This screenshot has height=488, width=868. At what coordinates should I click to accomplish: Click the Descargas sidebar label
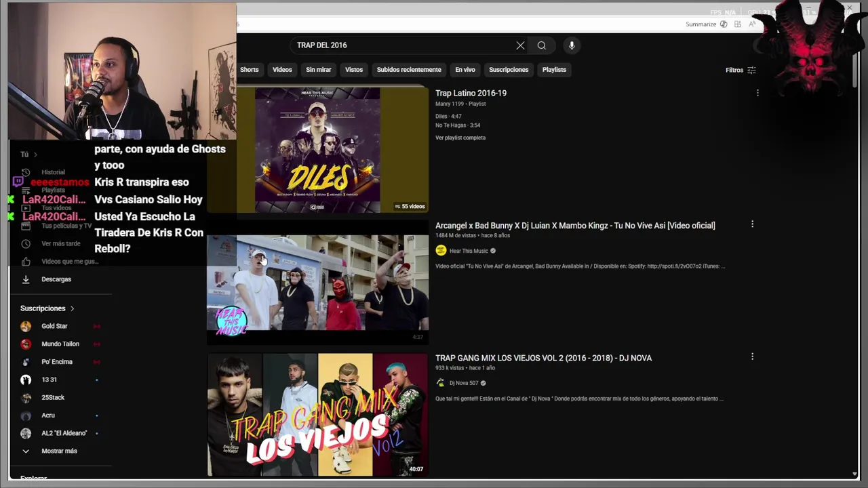coord(56,279)
